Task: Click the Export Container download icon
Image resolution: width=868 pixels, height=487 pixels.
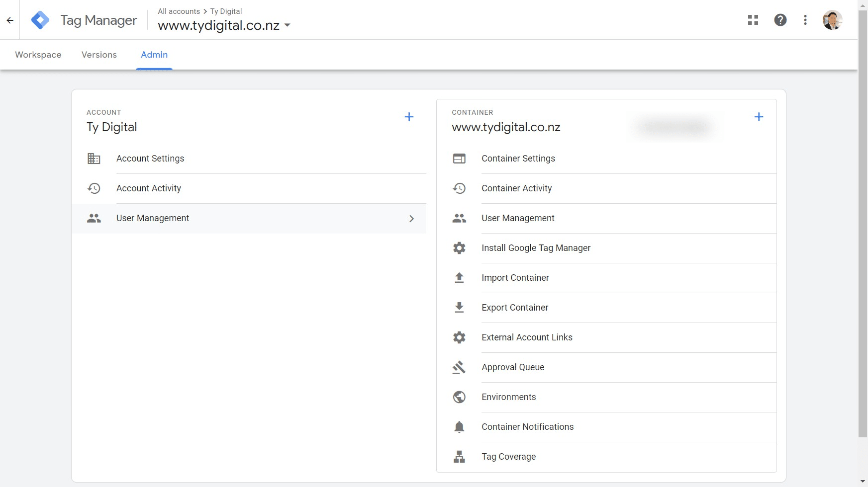Action: pyautogui.click(x=459, y=308)
